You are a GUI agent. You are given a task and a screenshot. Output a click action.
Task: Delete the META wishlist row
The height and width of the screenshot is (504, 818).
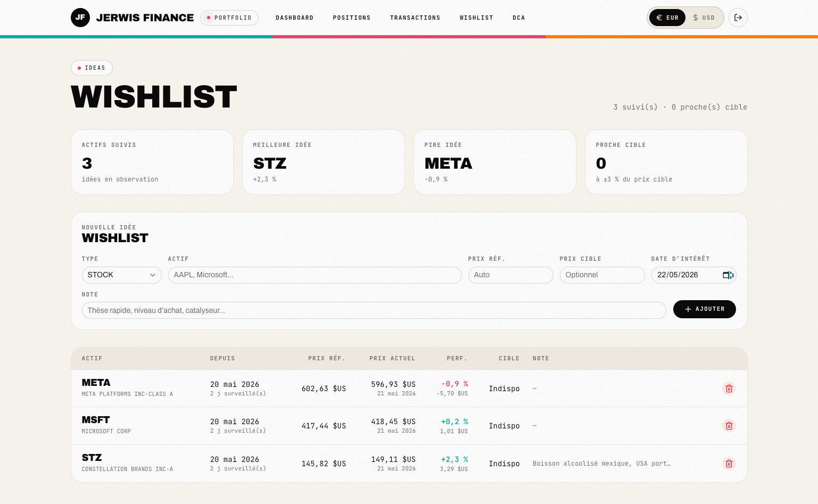729,389
